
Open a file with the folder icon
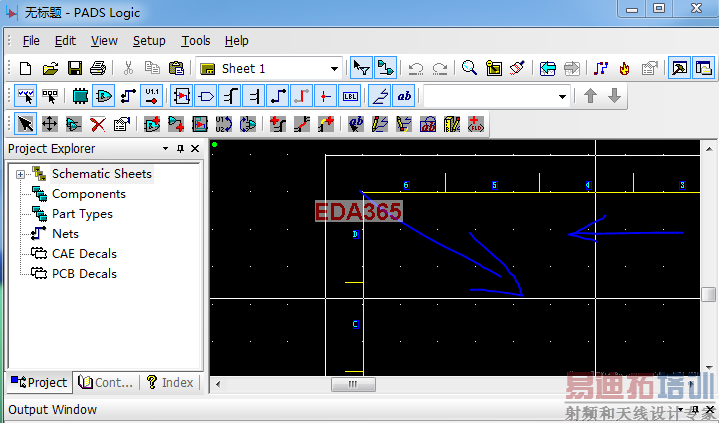pyautogui.click(x=50, y=69)
